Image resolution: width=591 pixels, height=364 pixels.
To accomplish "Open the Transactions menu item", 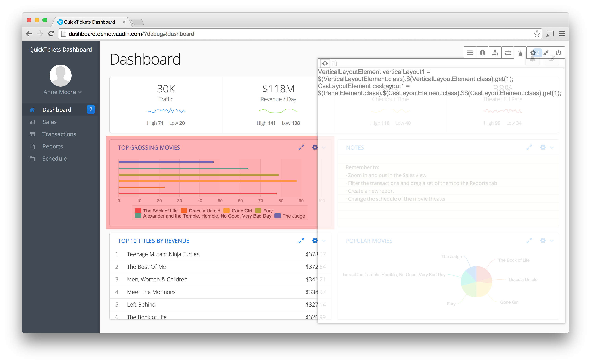I will [59, 134].
